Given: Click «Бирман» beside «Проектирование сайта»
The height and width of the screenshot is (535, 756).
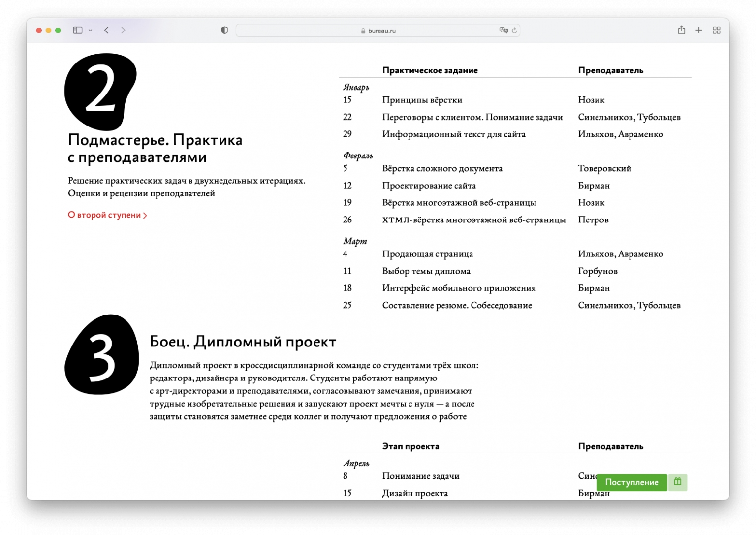Looking at the screenshot, I should coord(594,186).
